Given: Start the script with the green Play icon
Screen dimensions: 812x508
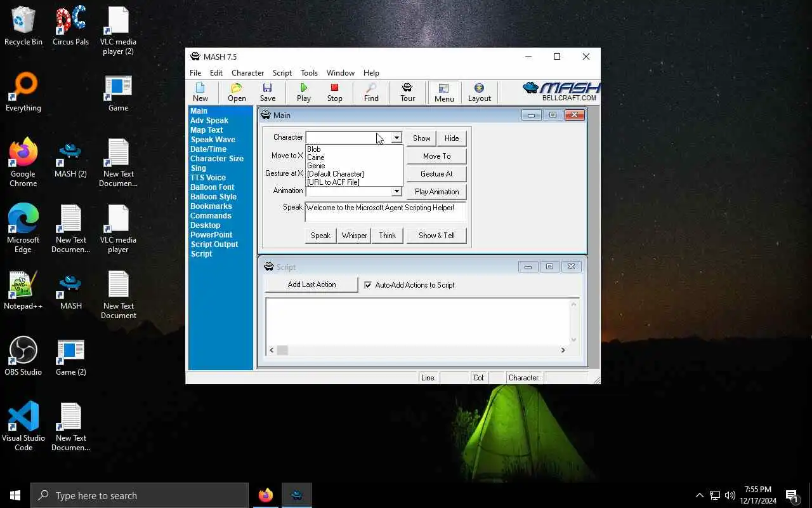Looking at the screenshot, I should tap(304, 92).
